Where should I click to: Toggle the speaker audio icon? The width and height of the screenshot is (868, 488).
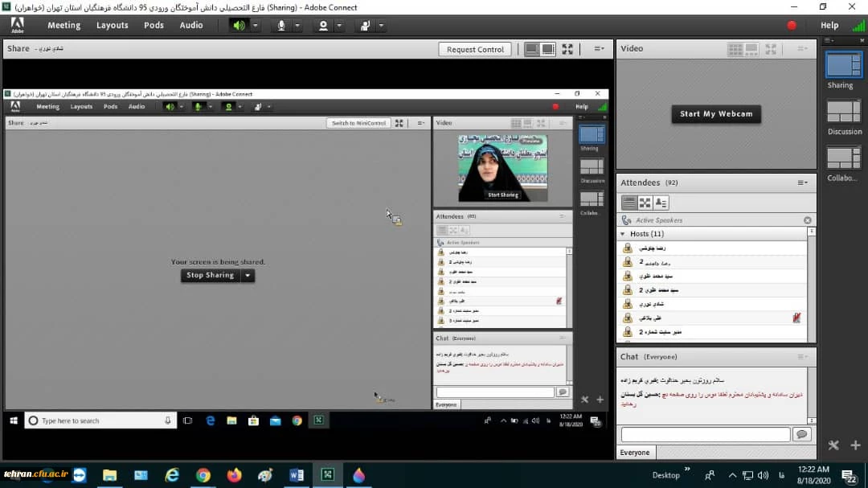(239, 26)
